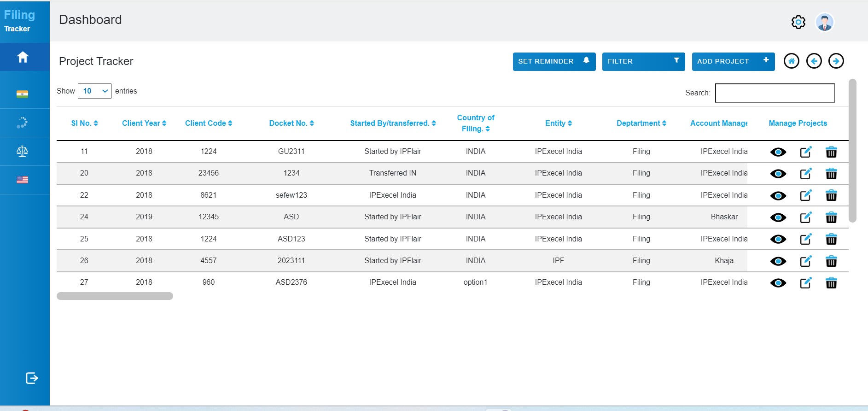Delete project with docket ASD2376

pos(831,282)
